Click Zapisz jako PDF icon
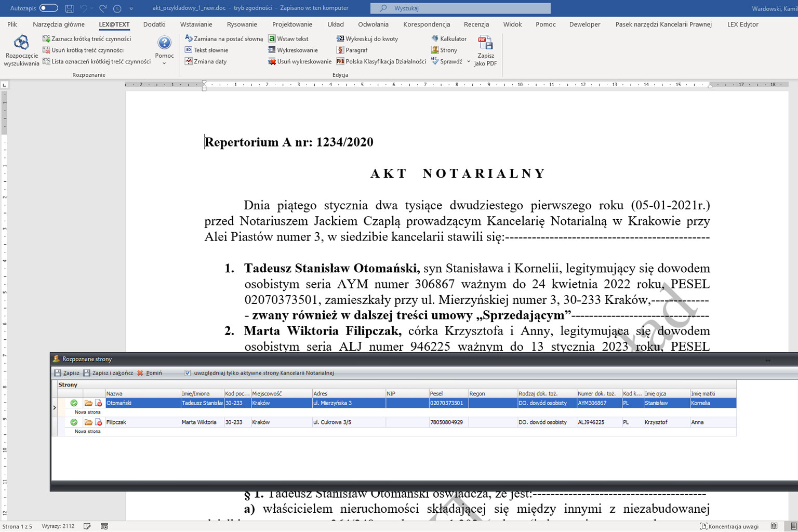This screenshot has height=532, width=798. (x=485, y=44)
